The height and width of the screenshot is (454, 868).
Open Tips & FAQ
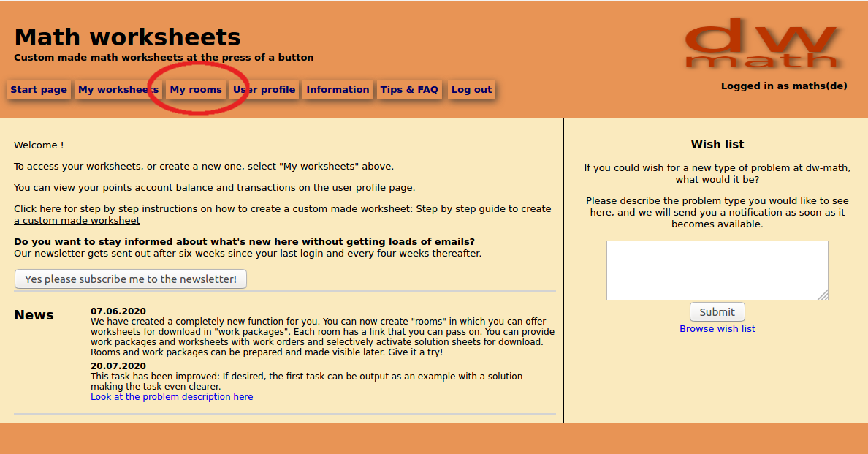pos(410,90)
